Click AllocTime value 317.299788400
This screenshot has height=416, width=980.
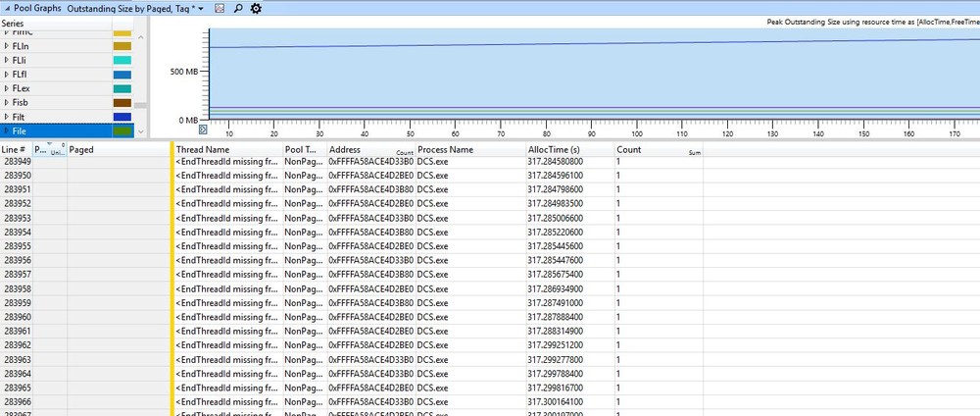click(555, 374)
